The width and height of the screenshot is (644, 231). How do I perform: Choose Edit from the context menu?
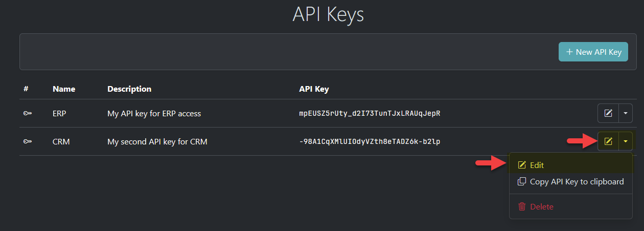[x=537, y=165]
